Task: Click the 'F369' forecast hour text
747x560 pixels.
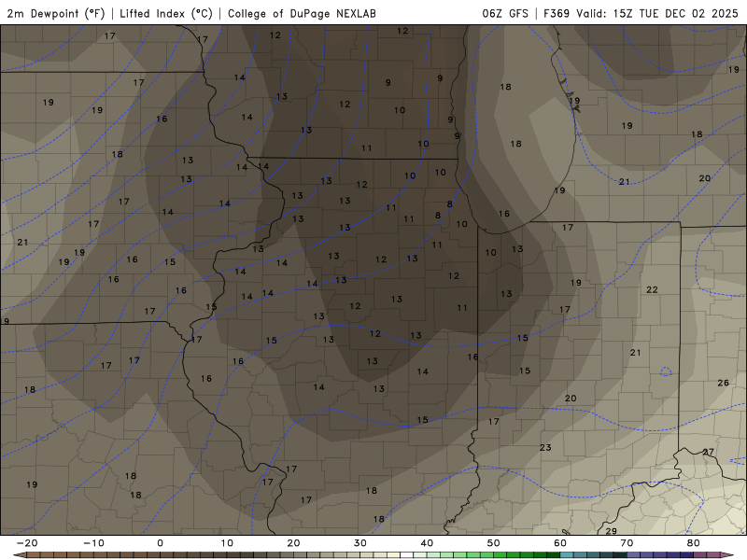Action: pyautogui.click(x=557, y=13)
